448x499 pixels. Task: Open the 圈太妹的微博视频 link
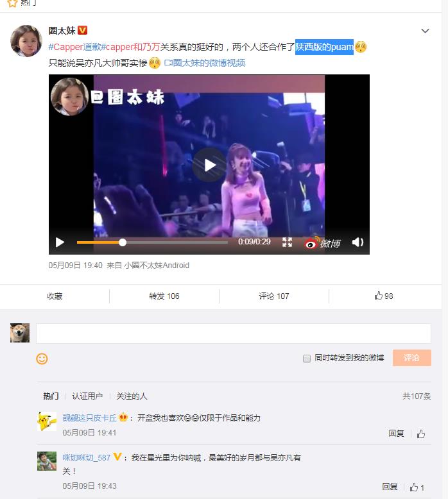click(x=204, y=63)
